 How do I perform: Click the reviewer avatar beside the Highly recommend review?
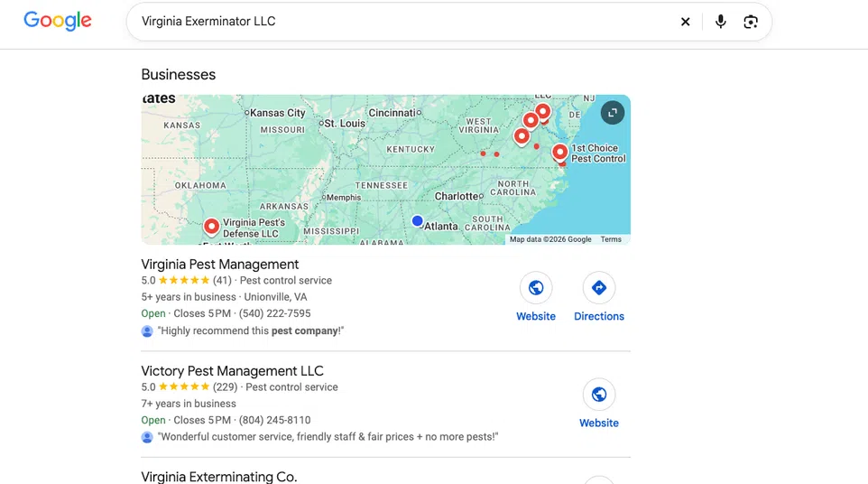(147, 331)
